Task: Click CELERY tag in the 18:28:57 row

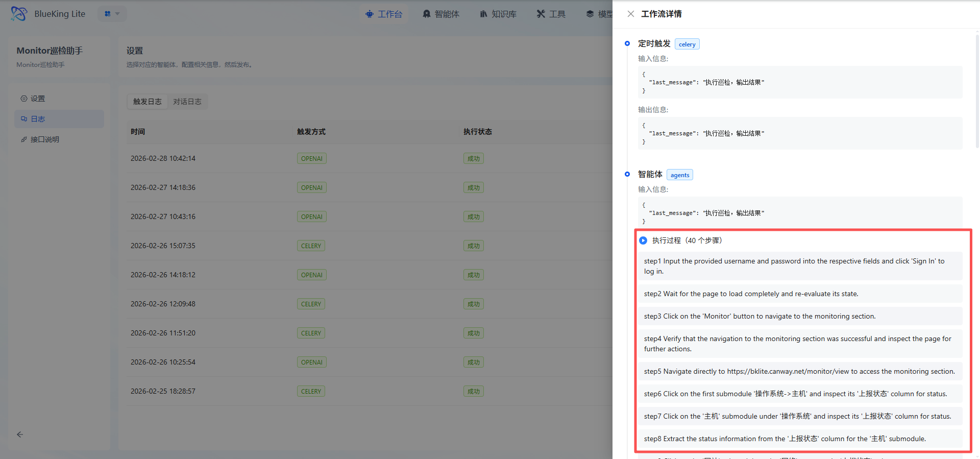Action: (311, 392)
